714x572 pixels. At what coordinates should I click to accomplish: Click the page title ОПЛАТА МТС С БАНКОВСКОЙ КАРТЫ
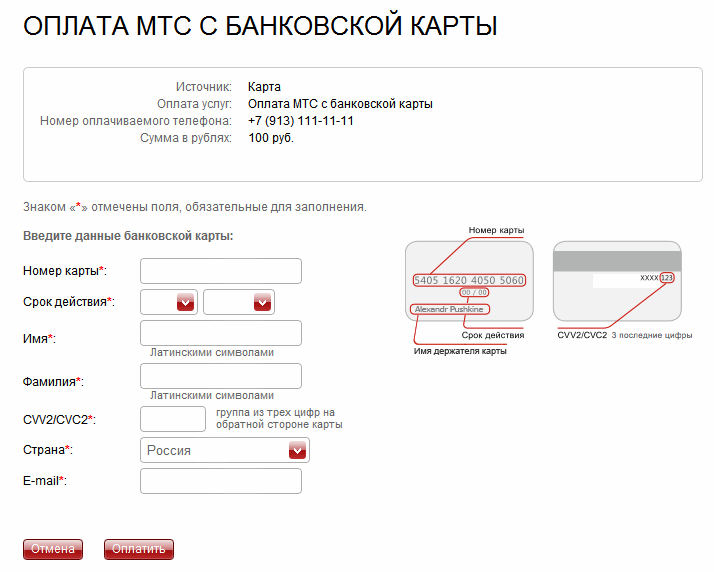[260, 26]
